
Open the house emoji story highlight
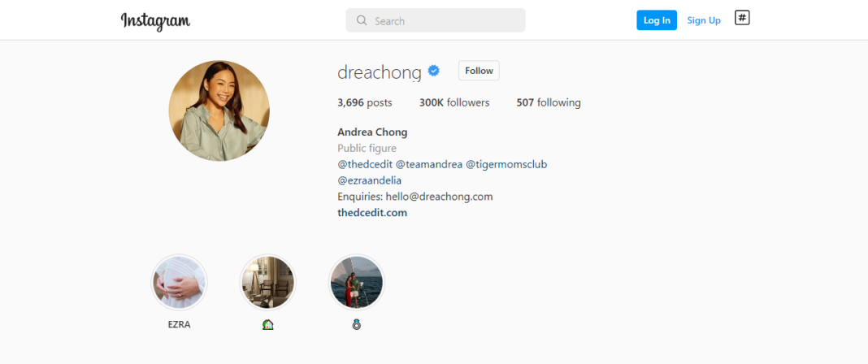pyautogui.click(x=268, y=282)
